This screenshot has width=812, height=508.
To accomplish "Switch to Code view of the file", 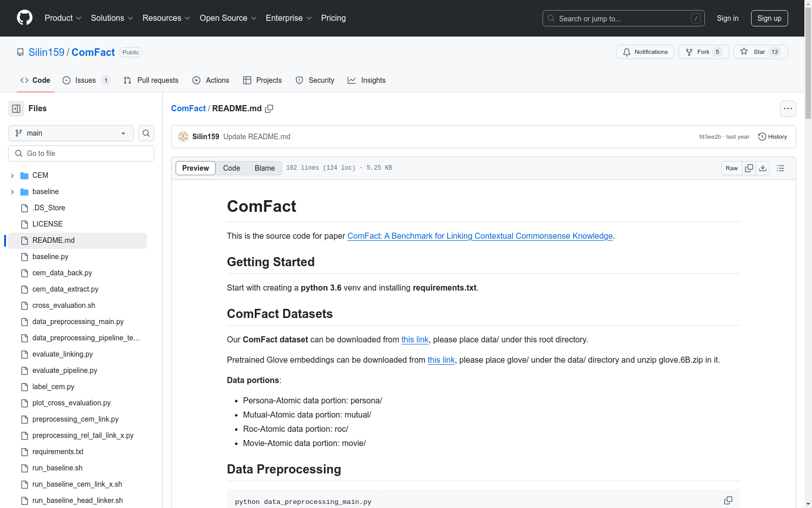I will pos(231,168).
